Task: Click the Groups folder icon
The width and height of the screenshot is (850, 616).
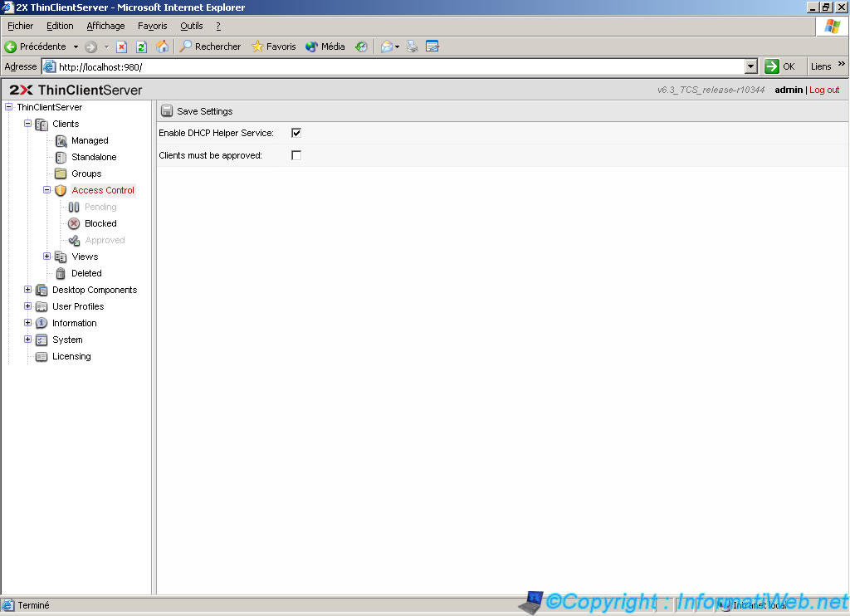Action: (x=61, y=174)
